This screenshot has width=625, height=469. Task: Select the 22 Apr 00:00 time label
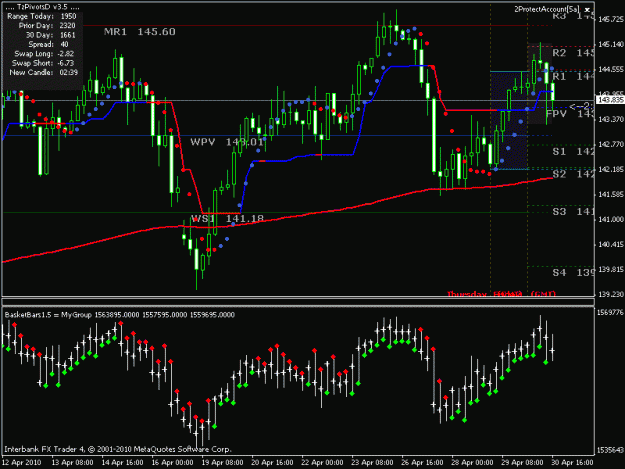[x=322, y=462]
